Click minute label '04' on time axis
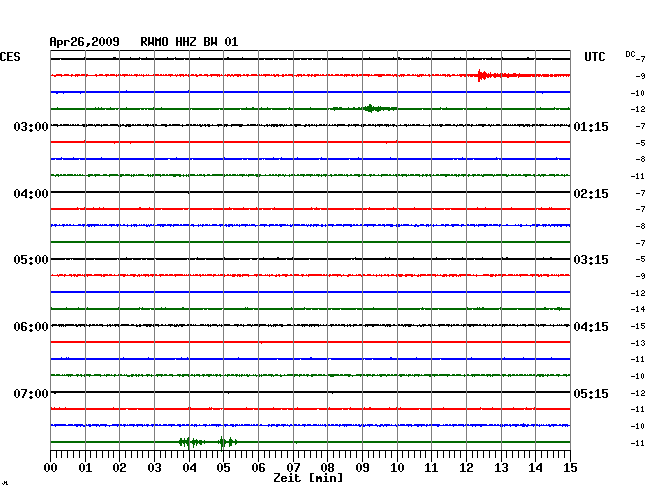Viewport: 650px width, 494px height. (x=189, y=468)
